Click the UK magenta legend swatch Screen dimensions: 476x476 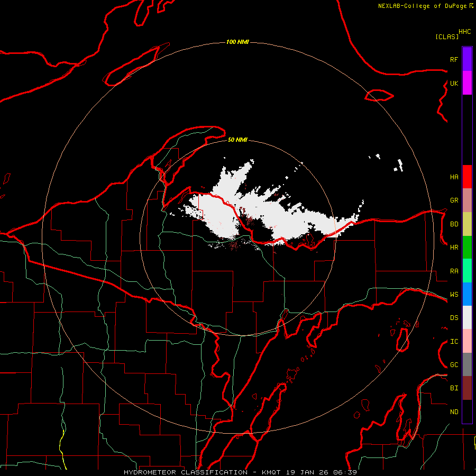pos(467,83)
